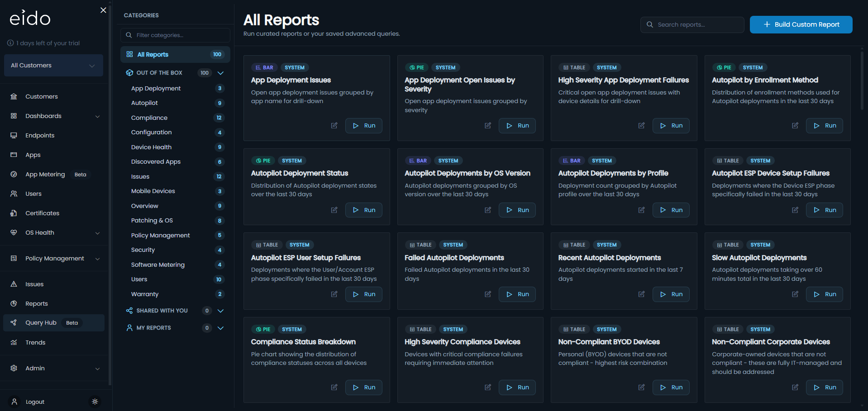Click the Out of the Box cube icon

[x=129, y=73]
